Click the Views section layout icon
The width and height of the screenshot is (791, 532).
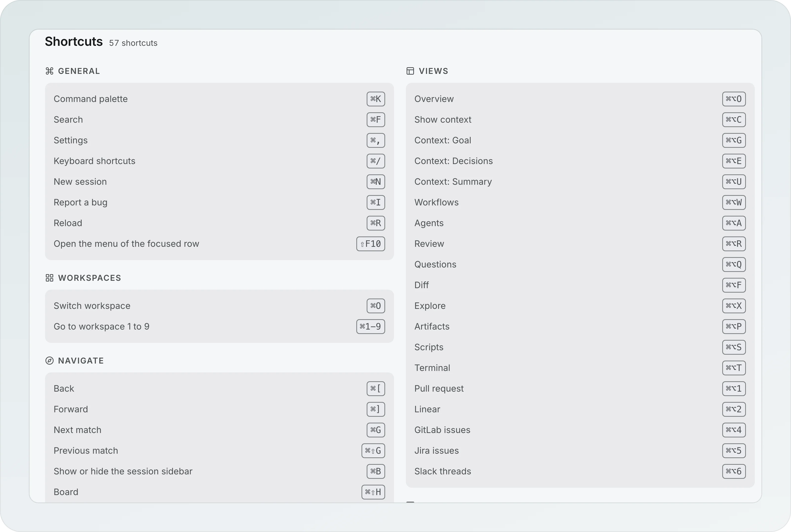click(410, 71)
